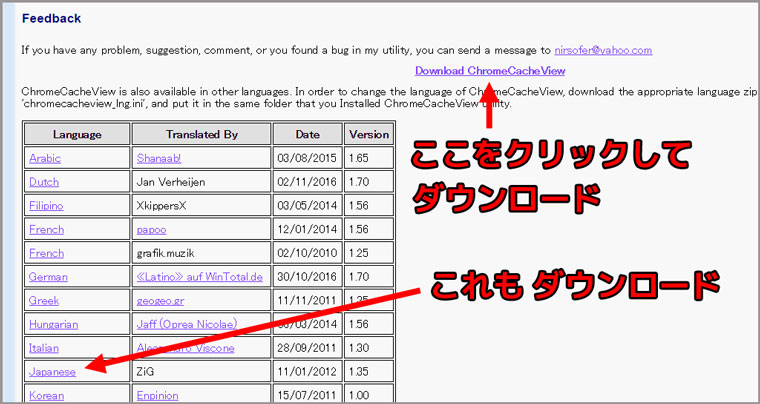The width and height of the screenshot is (760, 404).
Task: Download the Japanese language file
Action: pos(52,372)
